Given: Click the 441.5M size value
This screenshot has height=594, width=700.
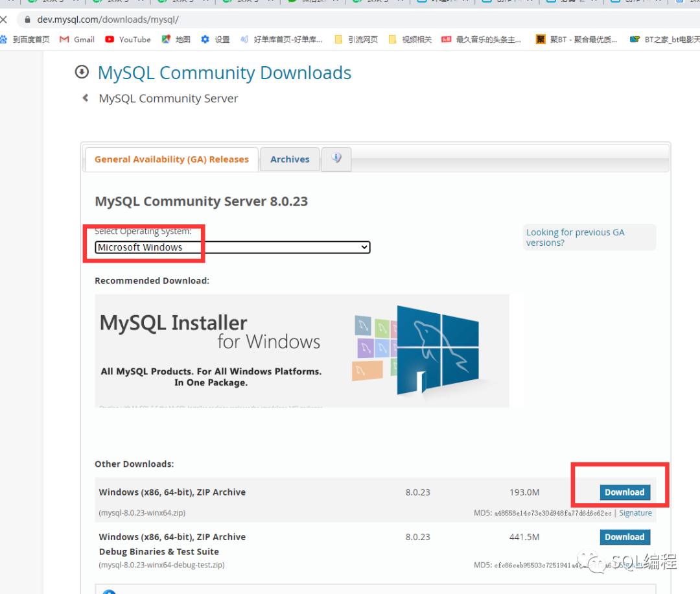Looking at the screenshot, I should coord(524,537).
